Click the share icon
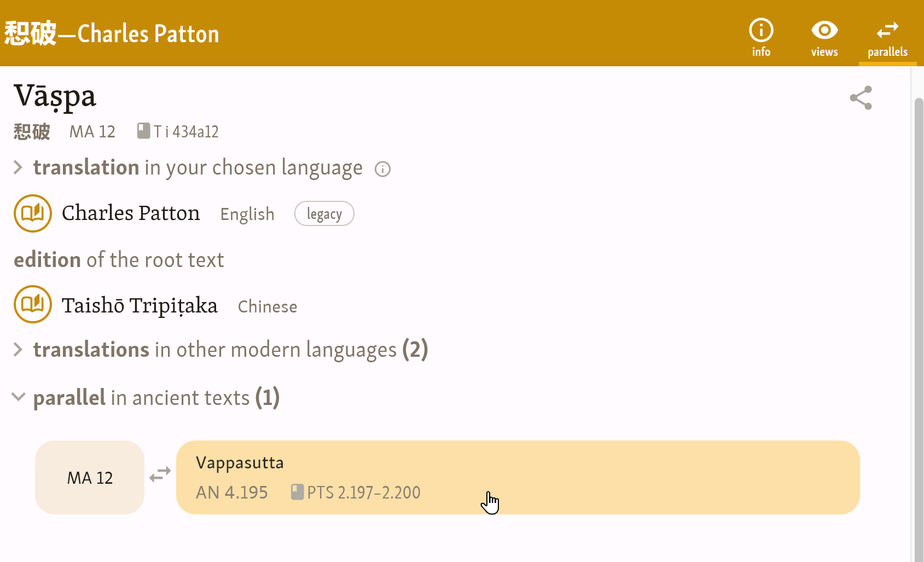 point(861,98)
